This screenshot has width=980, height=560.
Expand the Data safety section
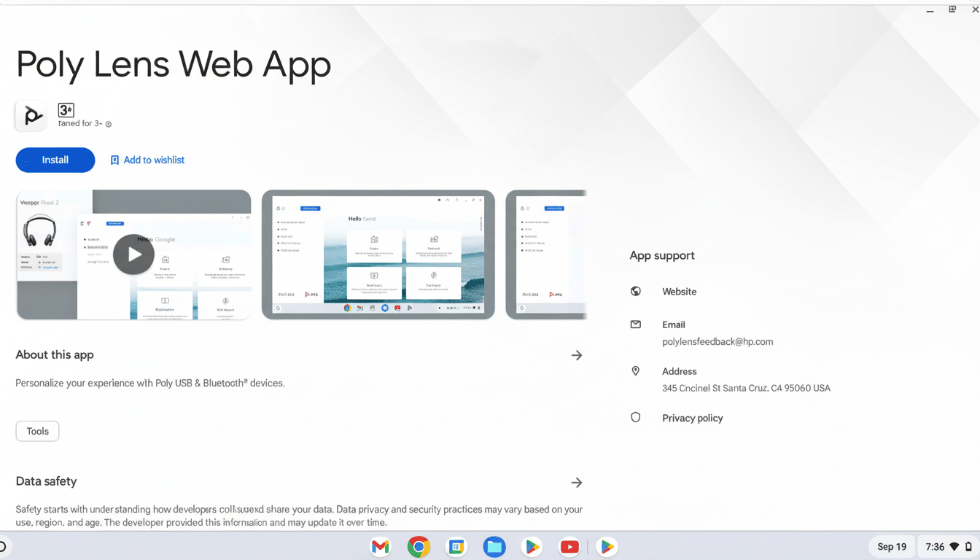click(577, 482)
